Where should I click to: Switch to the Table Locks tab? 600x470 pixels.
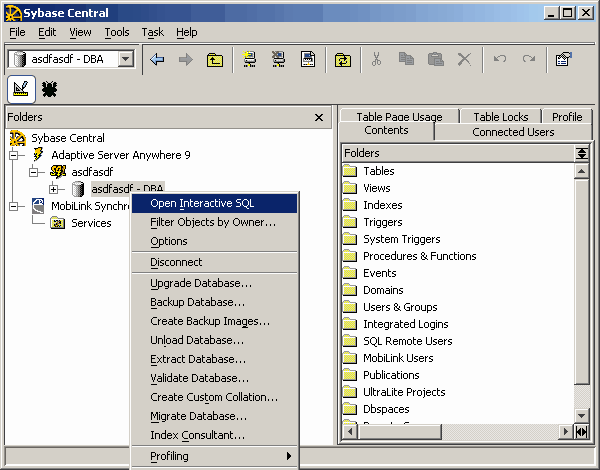[x=501, y=116]
